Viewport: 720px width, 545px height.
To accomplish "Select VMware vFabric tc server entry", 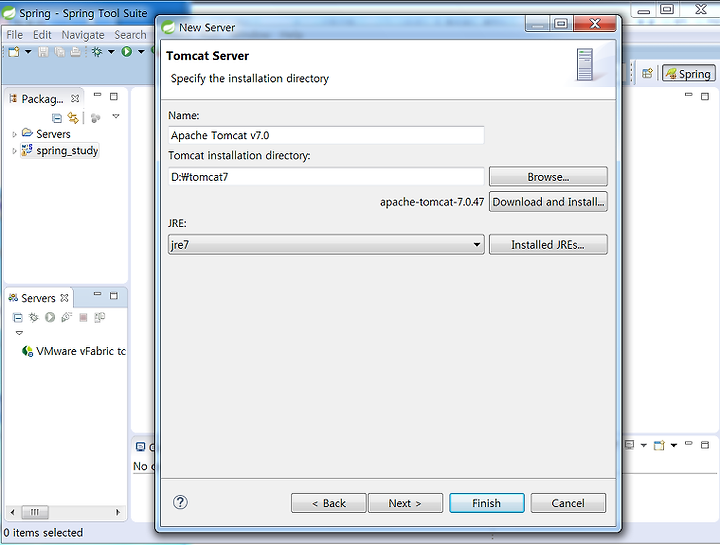I will click(x=73, y=351).
